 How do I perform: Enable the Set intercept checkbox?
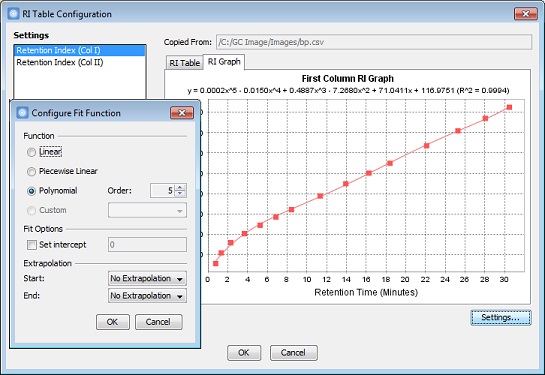click(x=32, y=245)
